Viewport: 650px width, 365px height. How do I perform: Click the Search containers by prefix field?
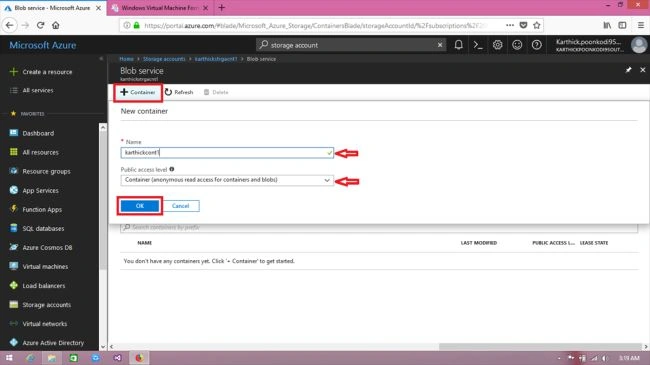(378, 227)
